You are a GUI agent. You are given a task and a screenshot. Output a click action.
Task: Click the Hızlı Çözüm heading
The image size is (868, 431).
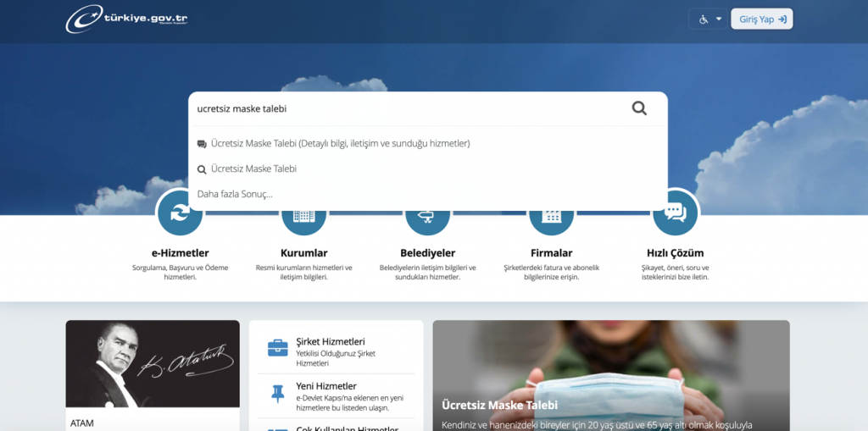point(675,253)
